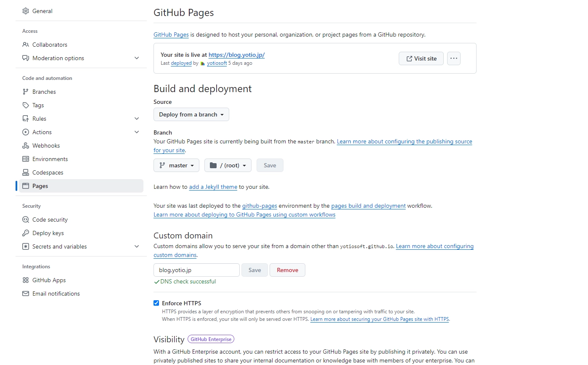This screenshot has height=365, width=588.
Task: Open pages build and deployment link
Action: (x=368, y=206)
